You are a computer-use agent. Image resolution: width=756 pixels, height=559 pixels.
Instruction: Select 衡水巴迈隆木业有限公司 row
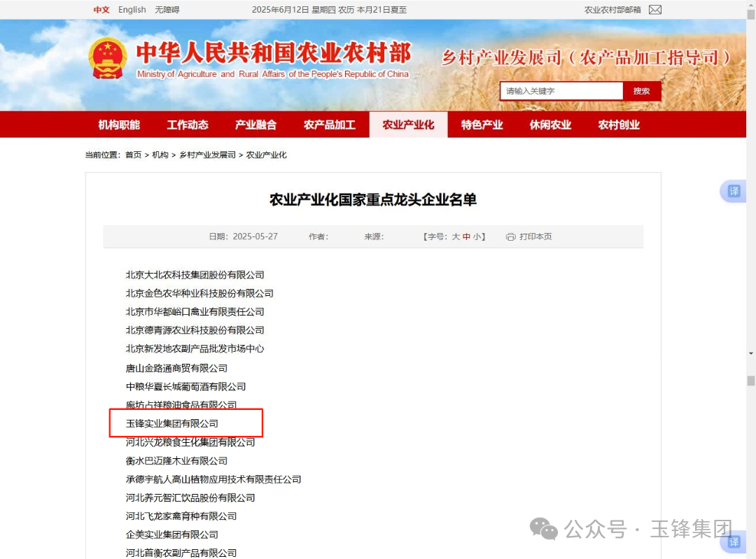pyautogui.click(x=176, y=460)
